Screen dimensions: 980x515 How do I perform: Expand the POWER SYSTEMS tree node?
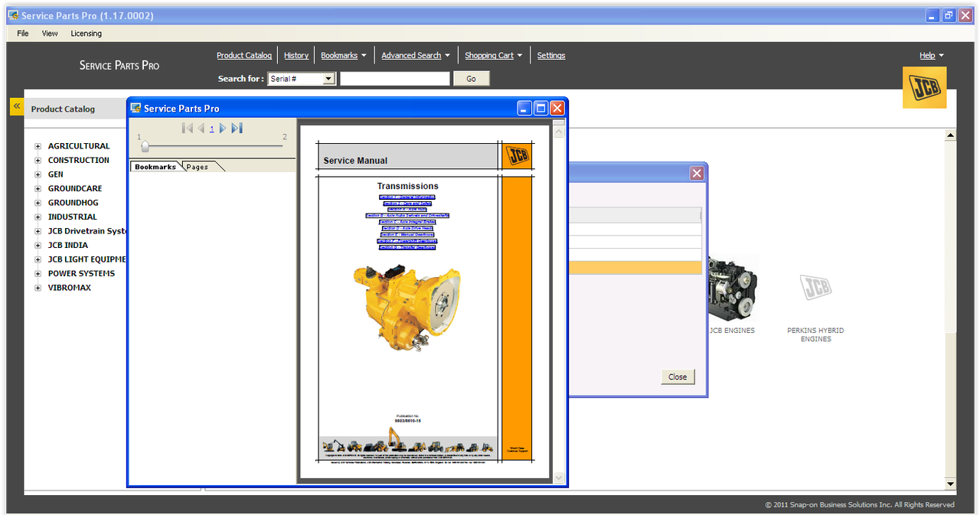pyautogui.click(x=38, y=274)
